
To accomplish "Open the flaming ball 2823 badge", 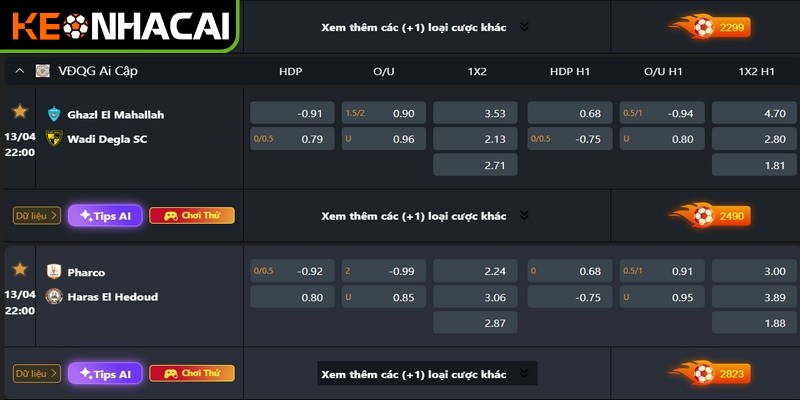I will coord(709,374).
